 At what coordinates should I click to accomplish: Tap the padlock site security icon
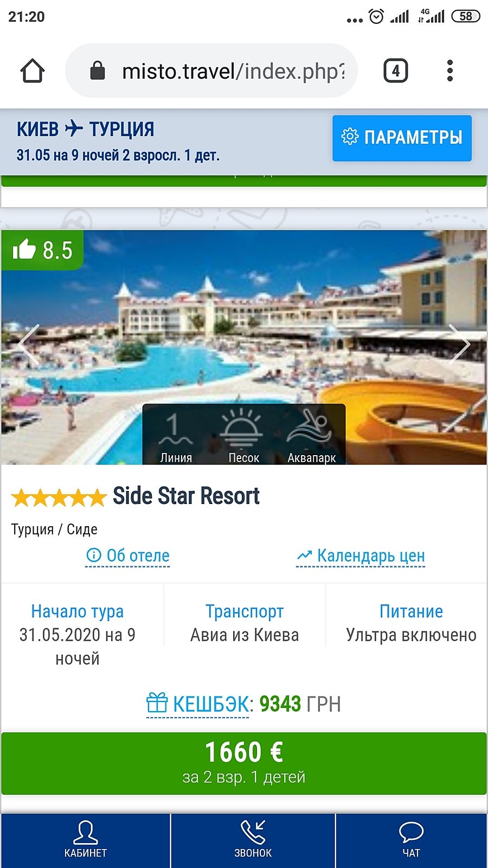click(98, 71)
